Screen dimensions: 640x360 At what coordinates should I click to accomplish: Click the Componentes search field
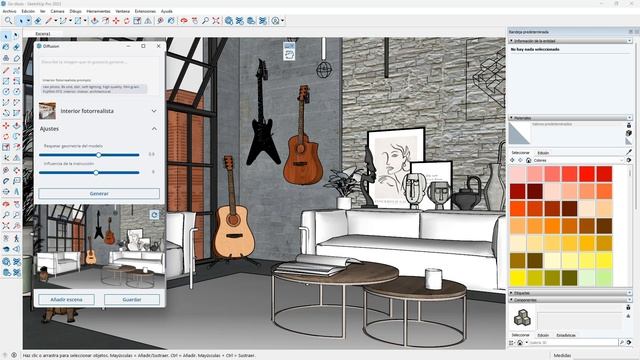tap(574, 343)
